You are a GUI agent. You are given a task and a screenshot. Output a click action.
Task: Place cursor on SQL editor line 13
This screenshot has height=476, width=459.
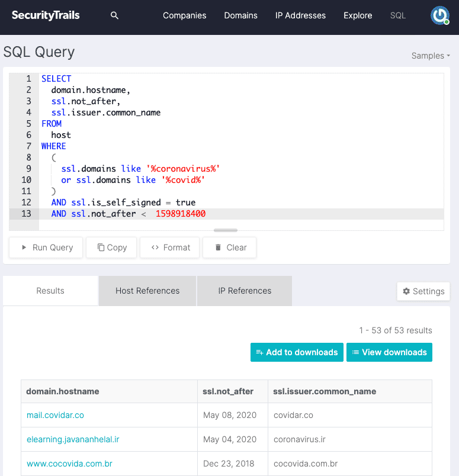pos(242,214)
